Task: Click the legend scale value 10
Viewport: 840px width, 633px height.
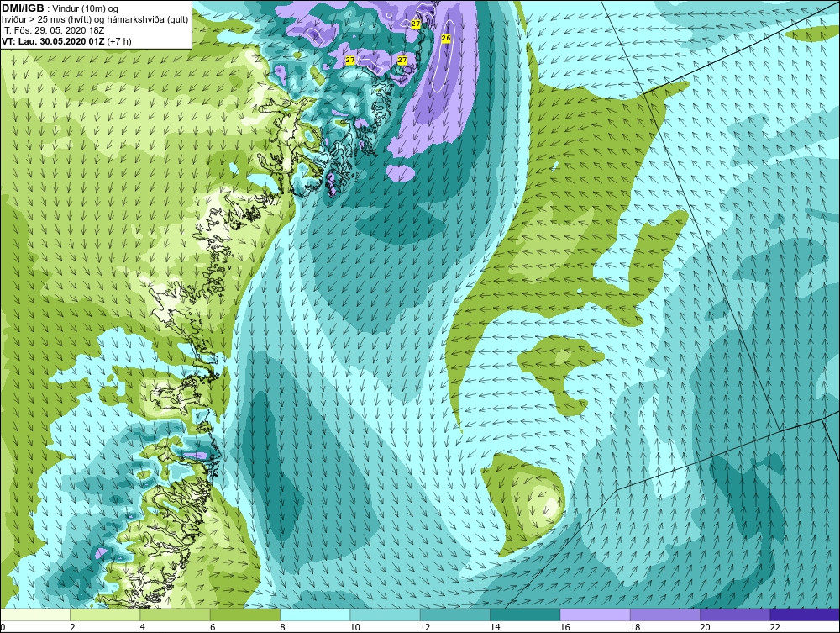Action: click(355, 627)
